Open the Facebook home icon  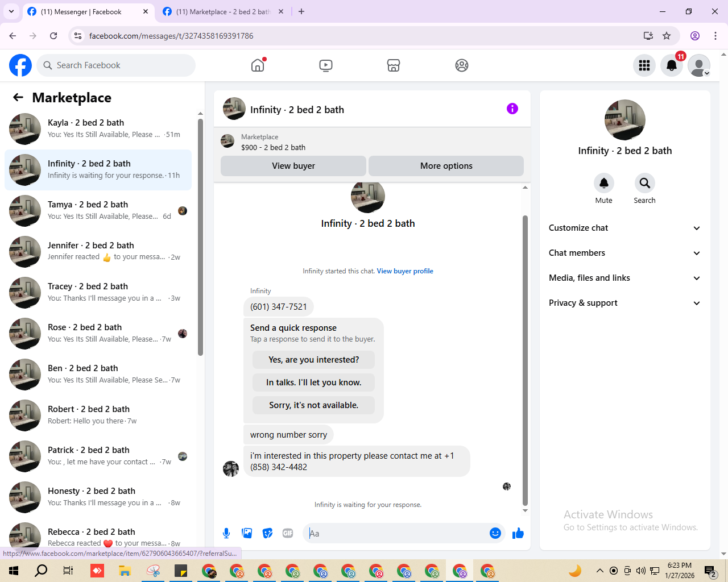(258, 65)
